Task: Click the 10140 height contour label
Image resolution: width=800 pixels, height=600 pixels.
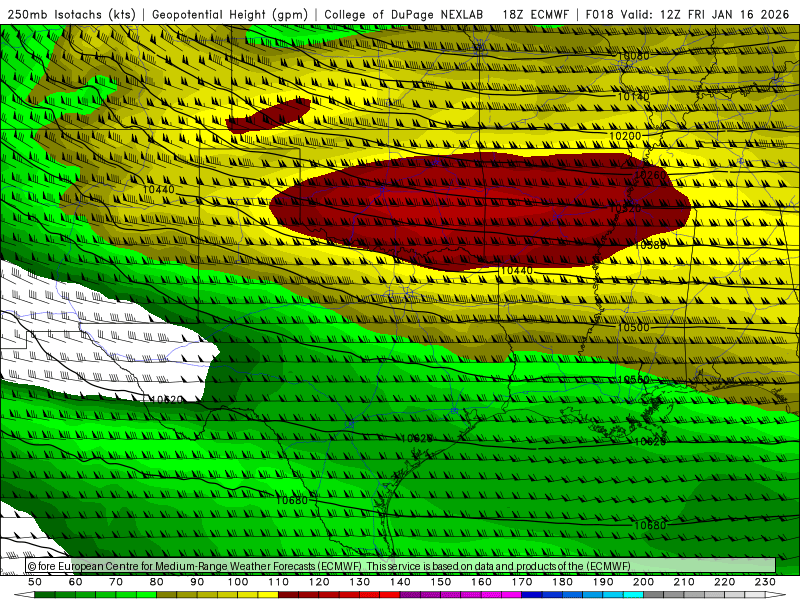Action: [x=634, y=96]
